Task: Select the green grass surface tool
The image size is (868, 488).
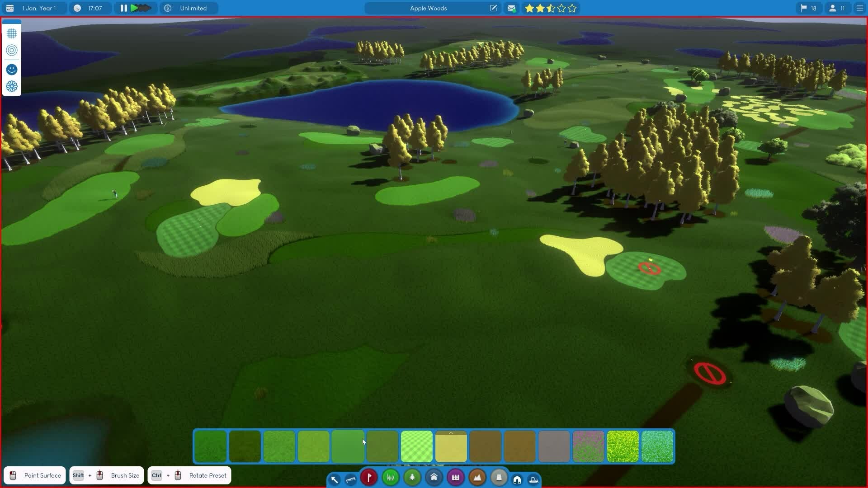Action: tap(391, 477)
